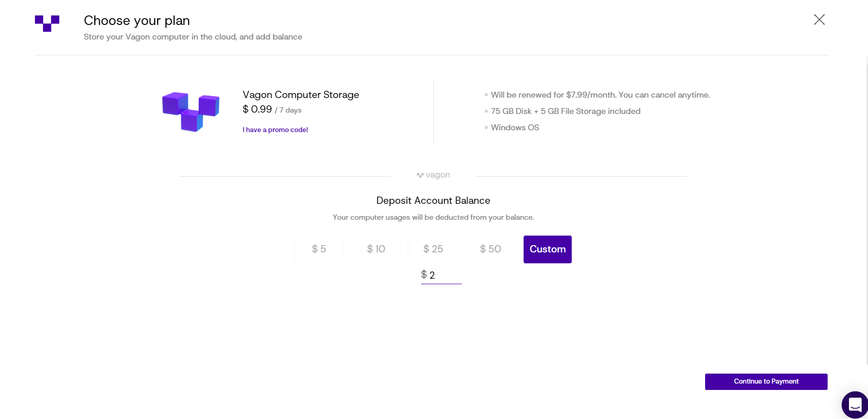Click the 'Windows OS' feature line

click(x=515, y=128)
